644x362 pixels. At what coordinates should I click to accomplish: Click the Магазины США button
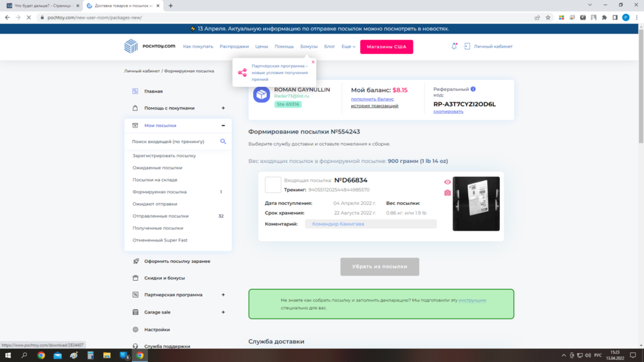[x=386, y=46]
